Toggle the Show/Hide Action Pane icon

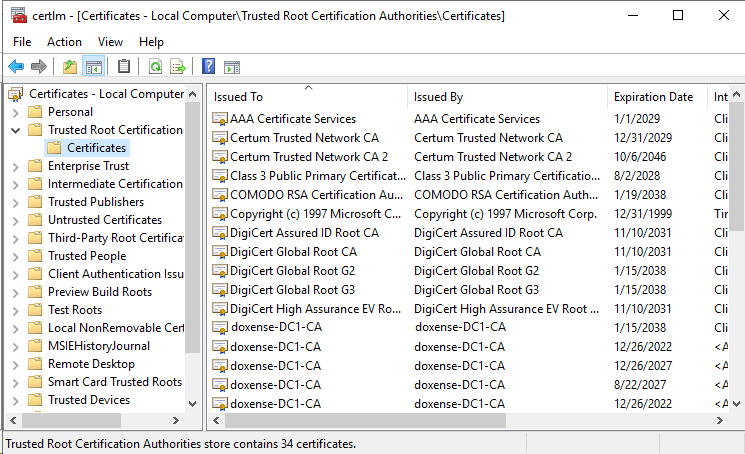[232, 67]
